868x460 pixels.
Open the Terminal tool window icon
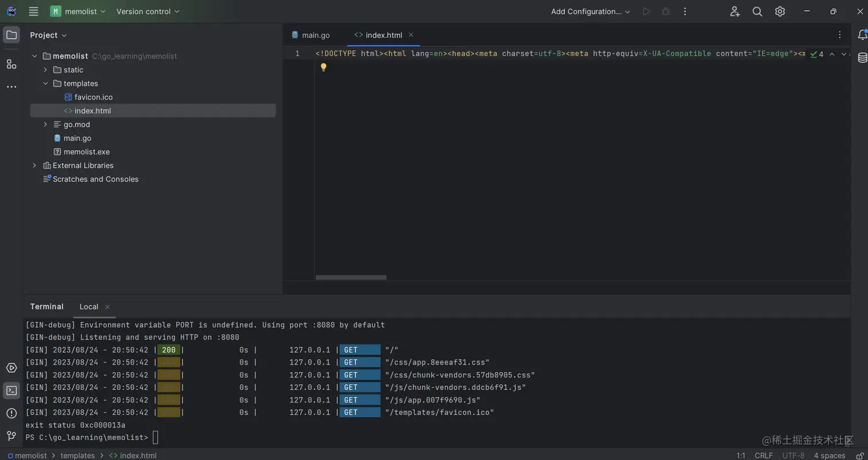[11, 391]
